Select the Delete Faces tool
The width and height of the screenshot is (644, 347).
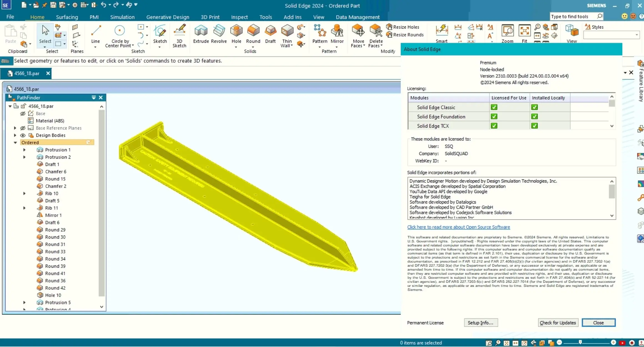[376, 36]
